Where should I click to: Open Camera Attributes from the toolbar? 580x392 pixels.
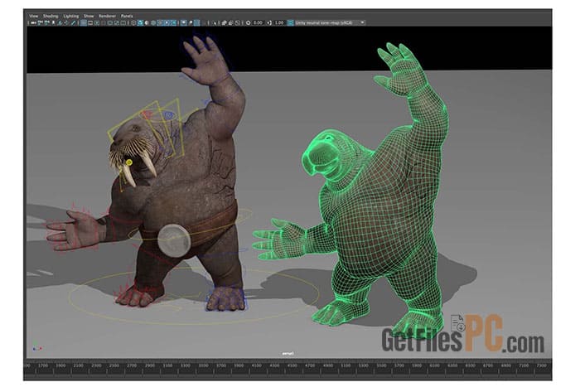tap(47, 23)
